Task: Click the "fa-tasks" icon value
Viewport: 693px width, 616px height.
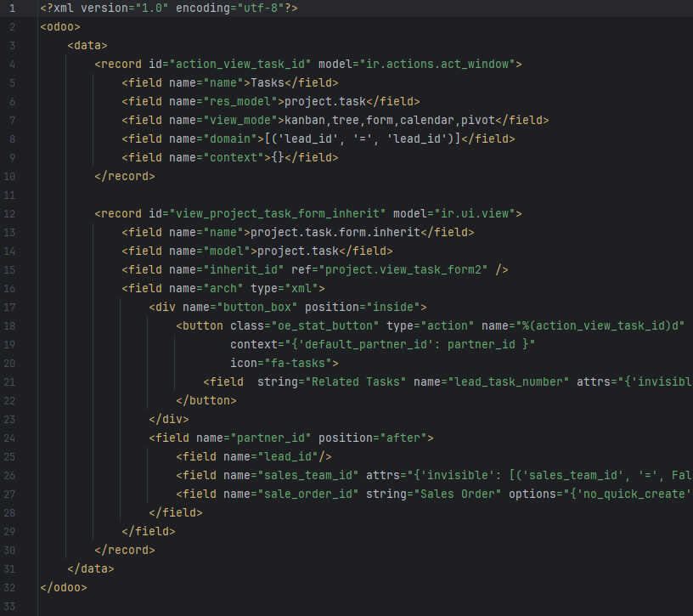Action: point(298,363)
